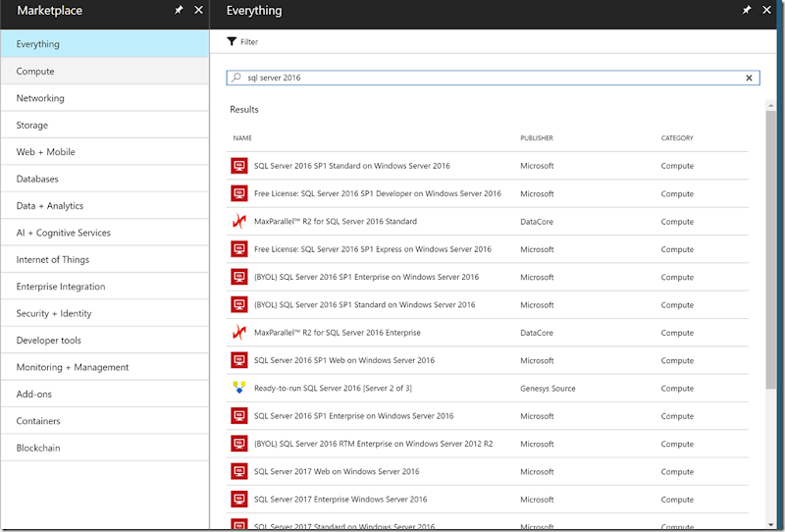This screenshot has width=785, height=532.
Task: Open the Filter funnel icon
Action: [232, 41]
